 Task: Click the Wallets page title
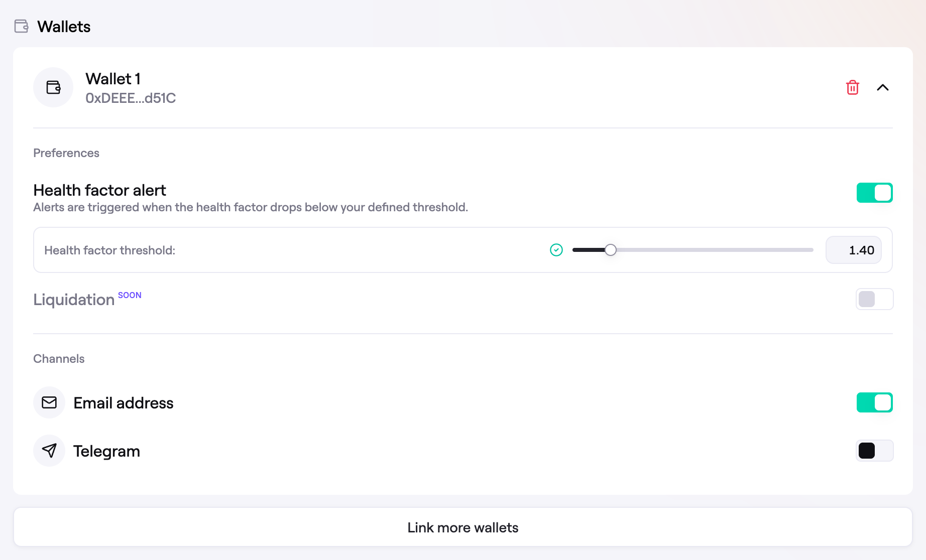coord(64,27)
